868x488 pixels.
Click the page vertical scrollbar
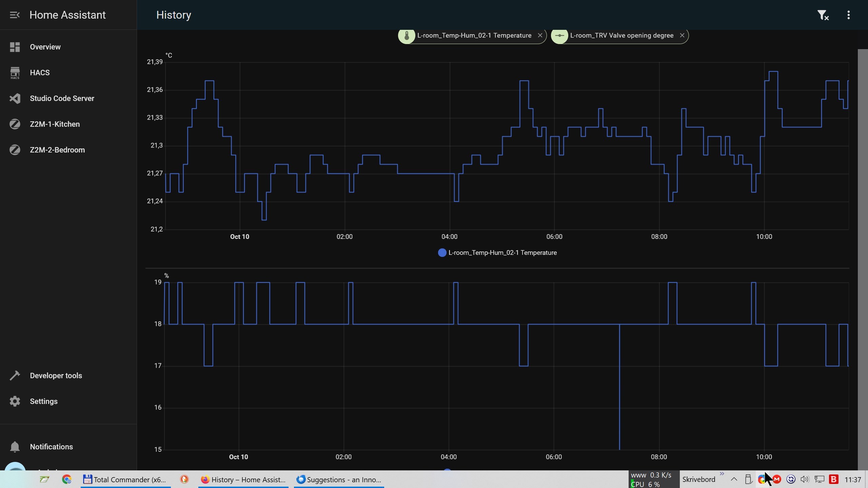point(863,258)
